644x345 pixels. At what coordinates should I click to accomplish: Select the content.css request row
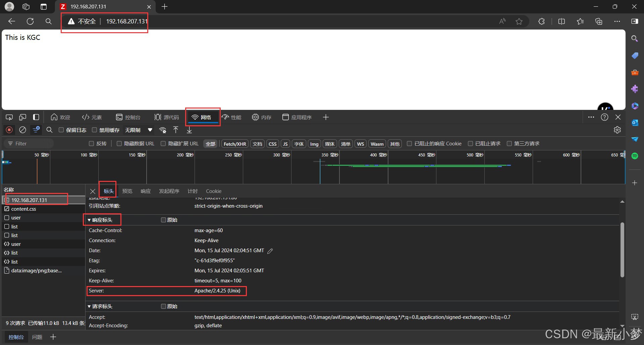click(44, 209)
